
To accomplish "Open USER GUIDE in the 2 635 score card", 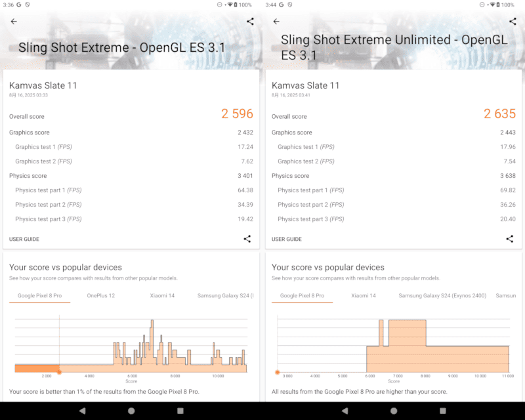I will pos(287,240).
